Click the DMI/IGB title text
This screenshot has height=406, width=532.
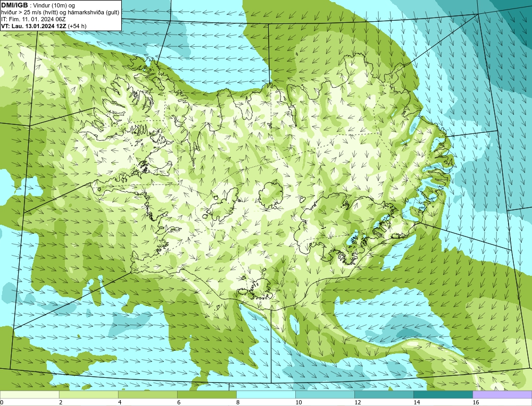tap(15, 5)
